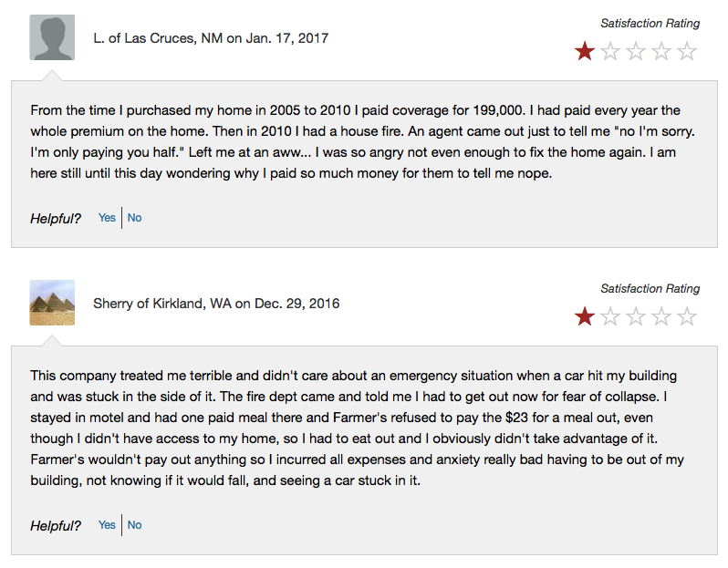Image resolution: width=728 pixels, height=568 pixels.
Task: Click Sherry's pyramid profile picture
Action: coord(52,303)
